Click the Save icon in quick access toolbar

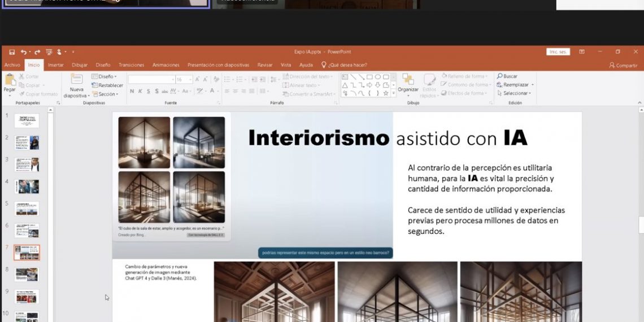12,52
